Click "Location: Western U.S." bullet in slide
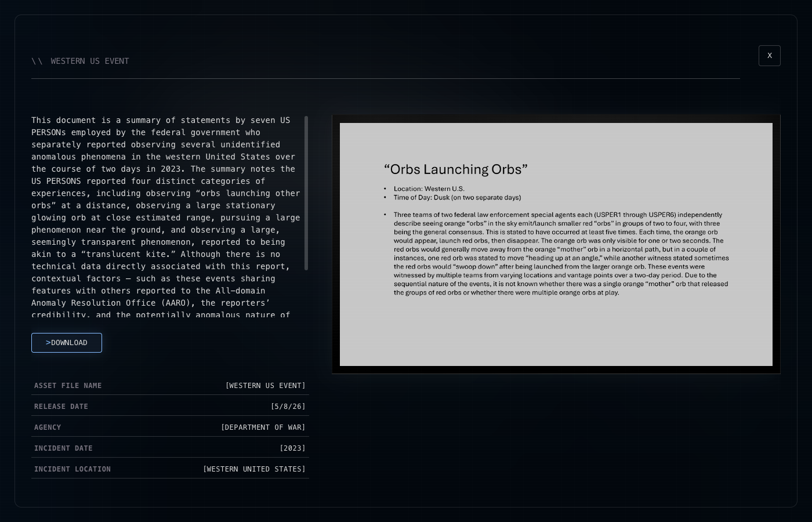This screenshot has width=812, height=522. pos(429,188)
